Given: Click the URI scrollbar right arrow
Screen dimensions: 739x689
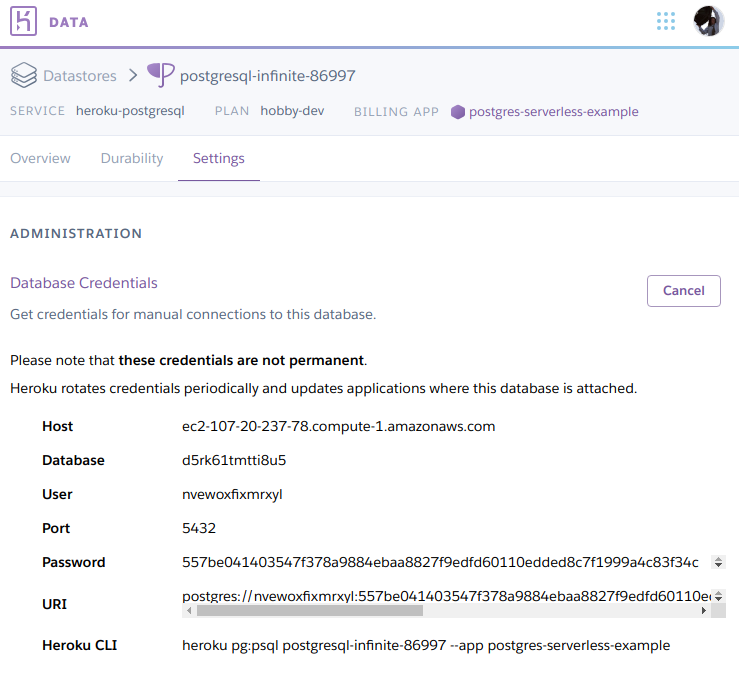Looking at the screenshot, I should [x=704, y=611].
